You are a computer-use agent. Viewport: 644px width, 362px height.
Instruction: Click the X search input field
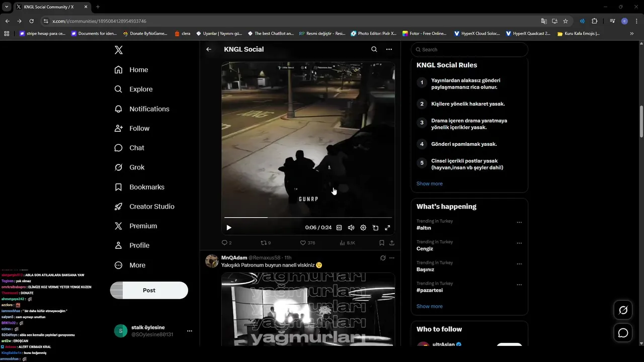[x=469, y=49]
